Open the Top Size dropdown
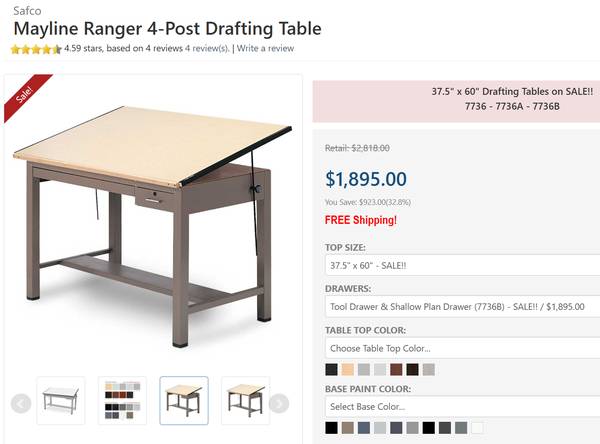Screen dimensions: 600x444 click(462, 266)
